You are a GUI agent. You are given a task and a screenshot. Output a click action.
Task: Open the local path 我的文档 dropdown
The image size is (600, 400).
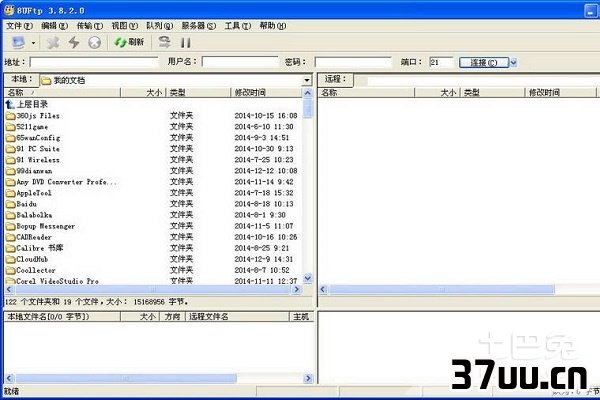(x=307, y=80)
